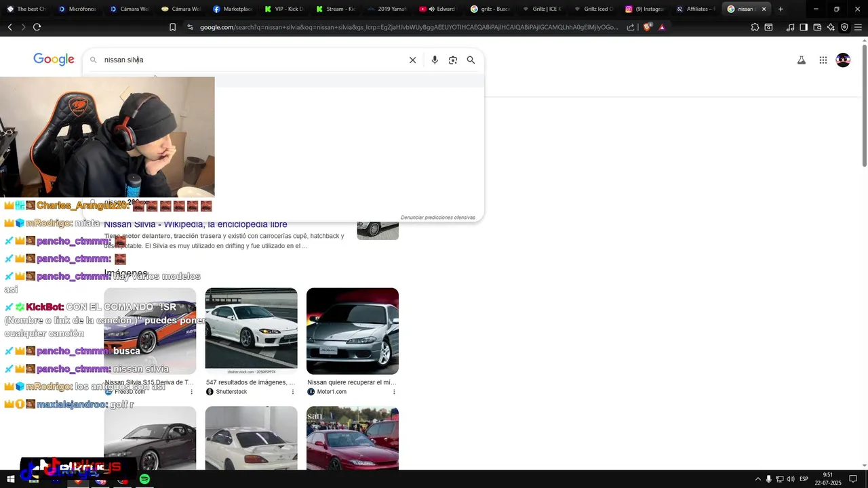This screenshot has width=868, height=488.
Task: Close the active nissan tab
Action: point(764,9)
